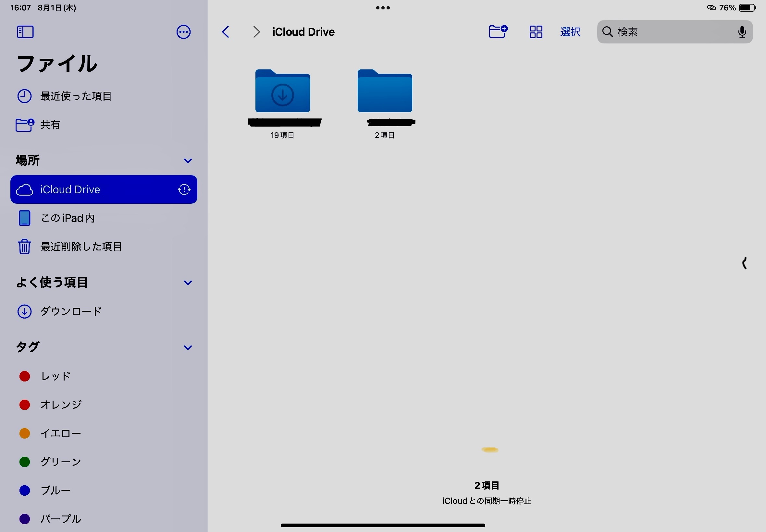
Task: Click the new folder icon
Action: pos(498,32)
